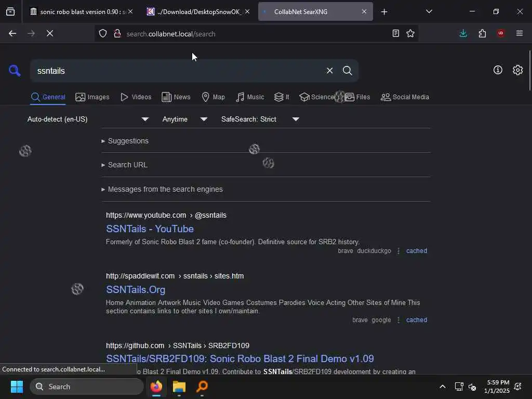The height and width of the screenshot is (399, 532).
Task: Toggle reader view icon
Action: (x=395, y=33)
